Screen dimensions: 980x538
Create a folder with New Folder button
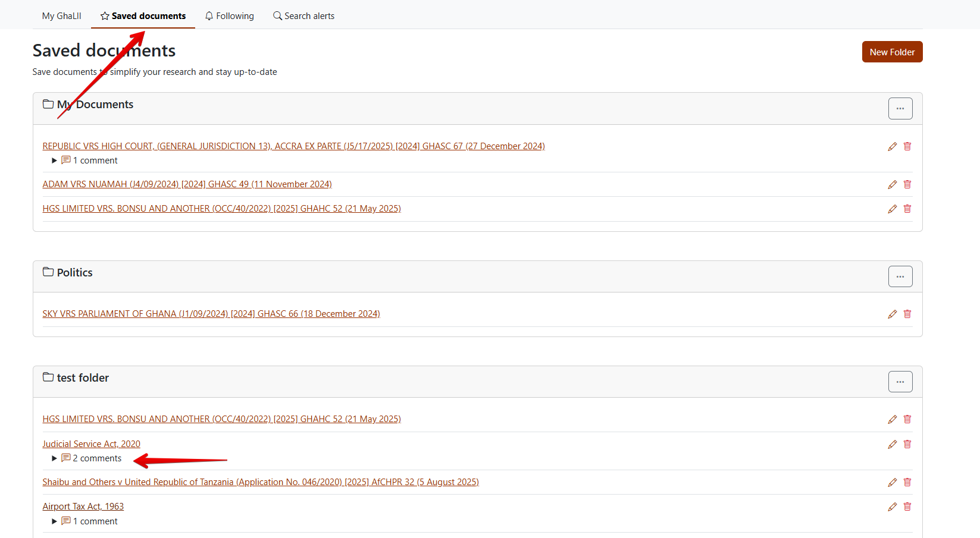pos(892,52)
